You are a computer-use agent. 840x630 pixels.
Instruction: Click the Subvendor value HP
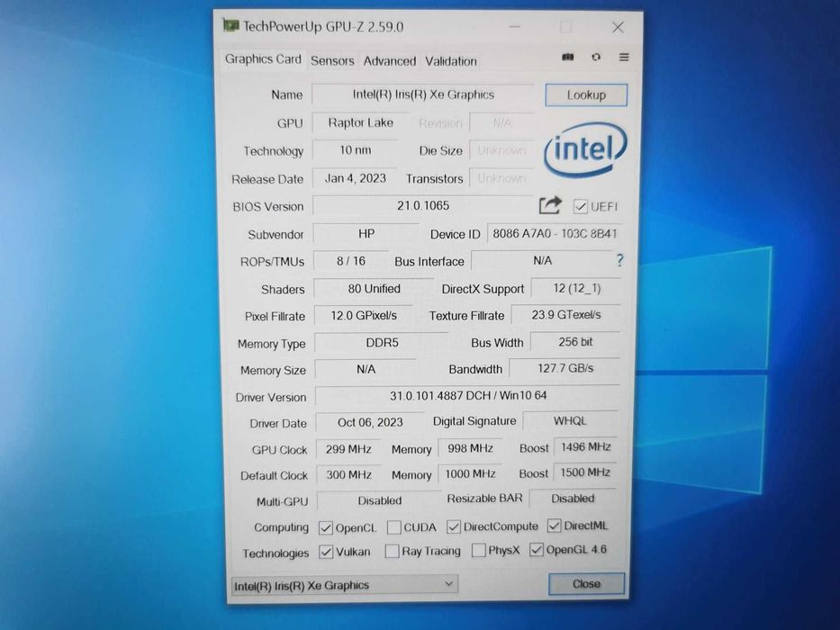366,234
